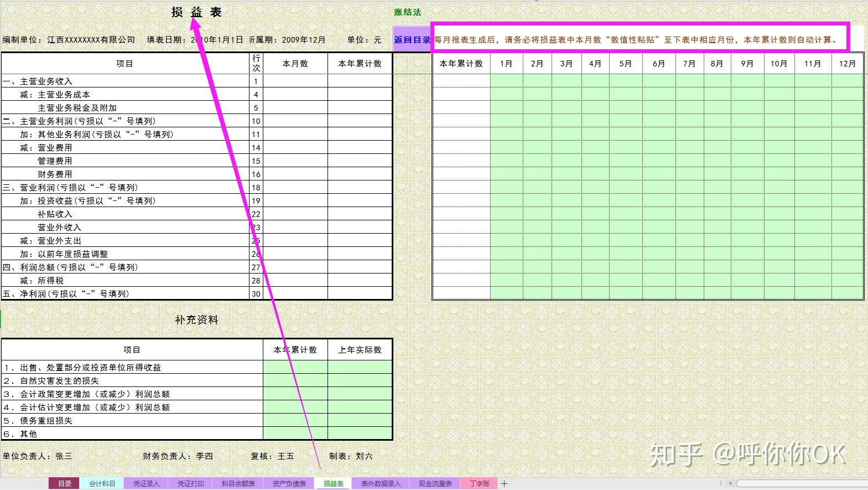The width and height of the screenshot is (868, 490).
Task: Select the 9月 month column header
Action: pos(747,64)
